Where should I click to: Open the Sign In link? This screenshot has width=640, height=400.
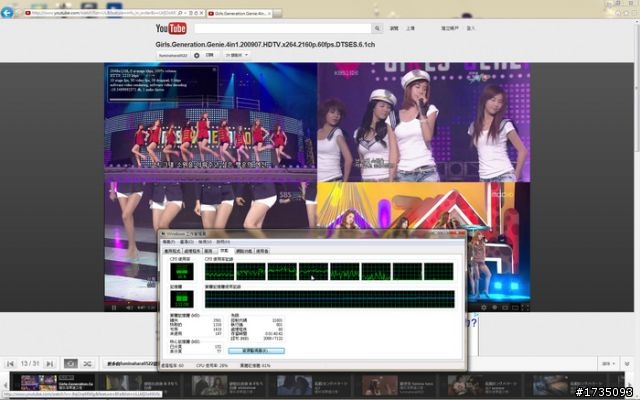[471, 28]
